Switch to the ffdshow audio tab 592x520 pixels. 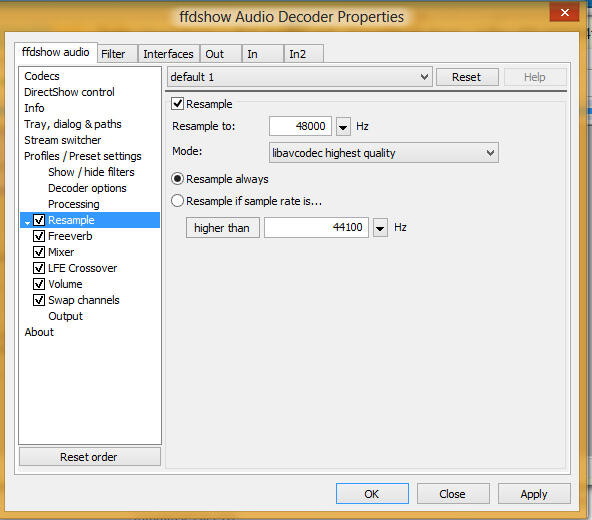(56, 52)
